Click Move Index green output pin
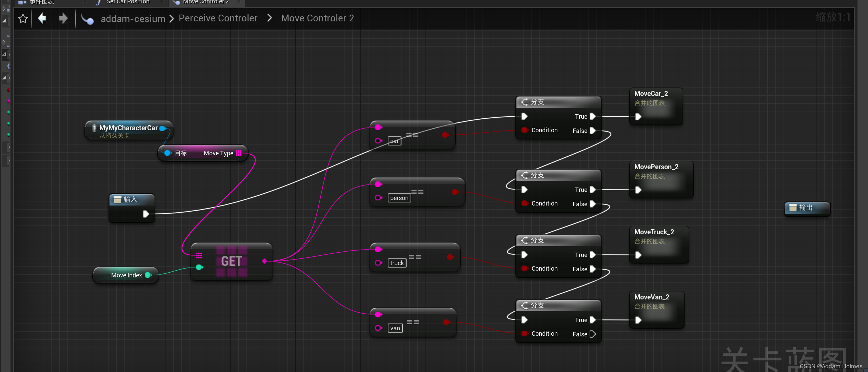Viewport: 868px width, 372px height. pos(148,275)
